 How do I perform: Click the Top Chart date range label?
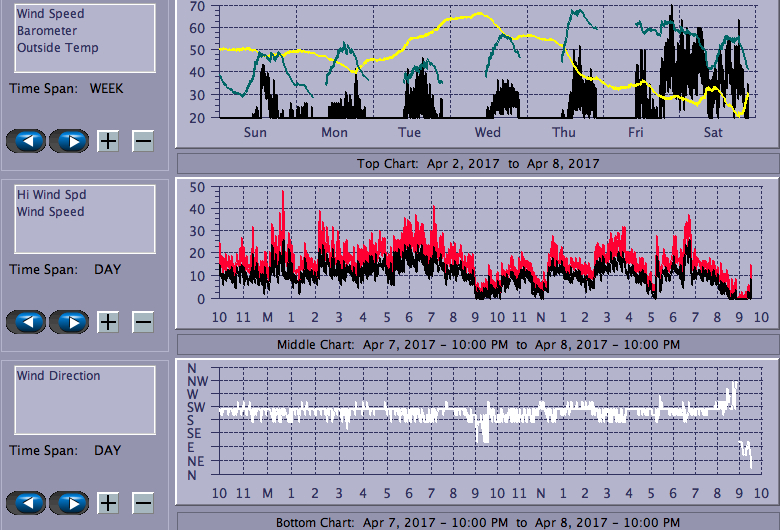[476, 163]
